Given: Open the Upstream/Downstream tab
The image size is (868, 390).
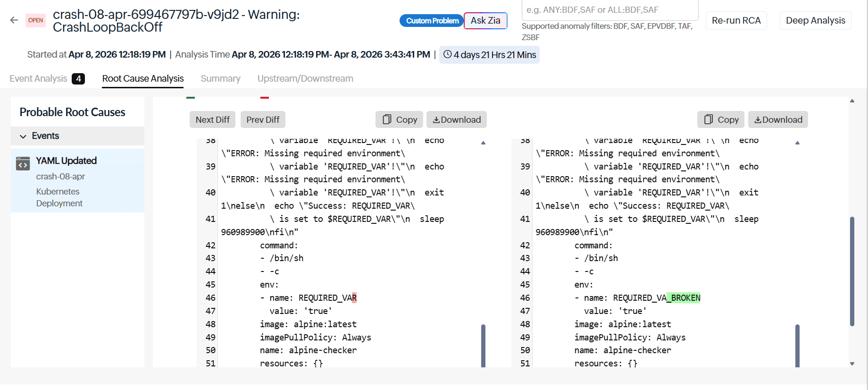Looking at the screenshot, I should [305, 78].
